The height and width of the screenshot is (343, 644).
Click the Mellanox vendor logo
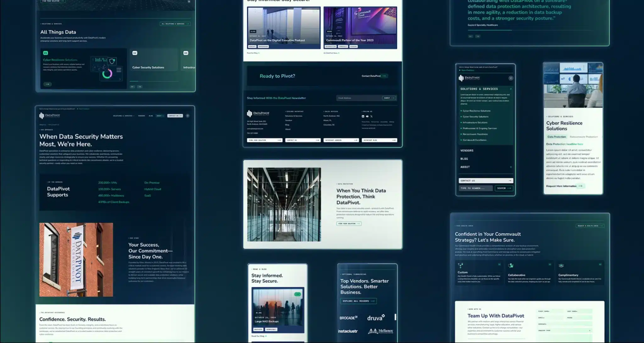coord(380,331)
